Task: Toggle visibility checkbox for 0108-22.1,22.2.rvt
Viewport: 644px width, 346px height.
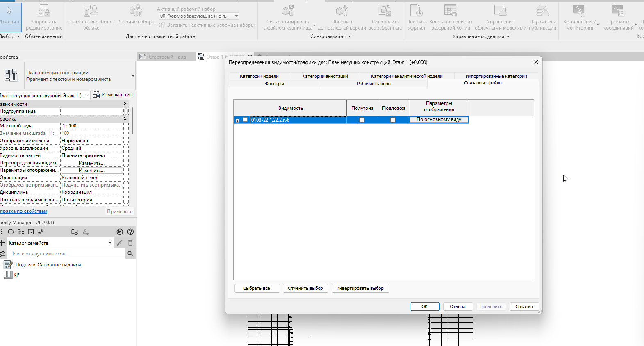Action: pos(245,120)
